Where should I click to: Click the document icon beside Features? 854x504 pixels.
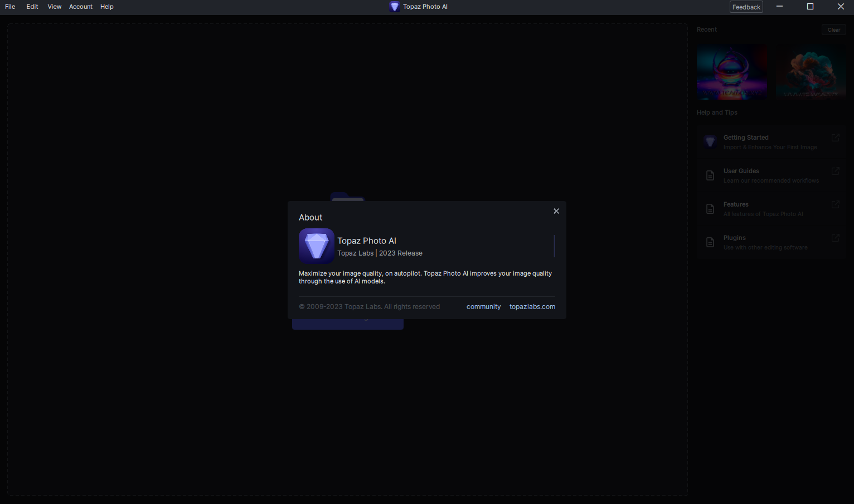(710, 209)
